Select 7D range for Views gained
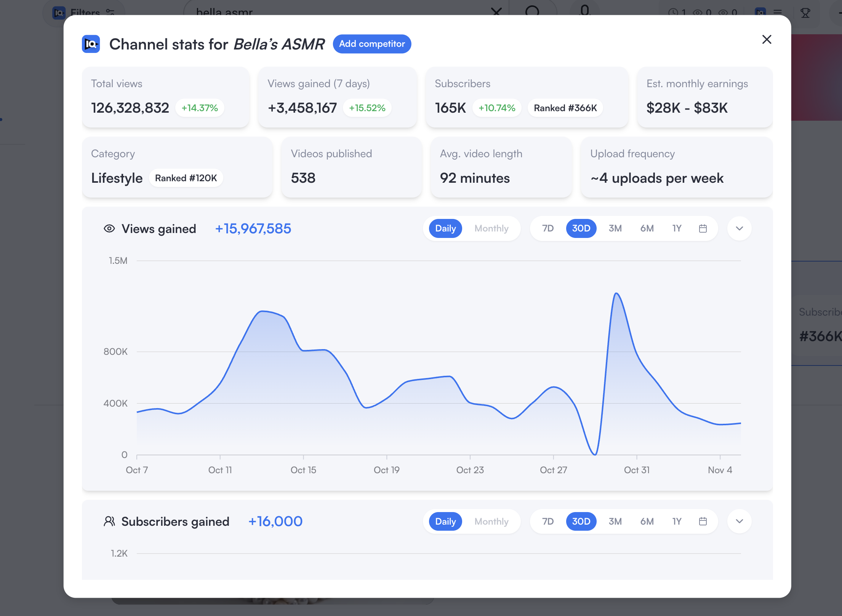Viewport: 842px width, 616px height. 548,228
